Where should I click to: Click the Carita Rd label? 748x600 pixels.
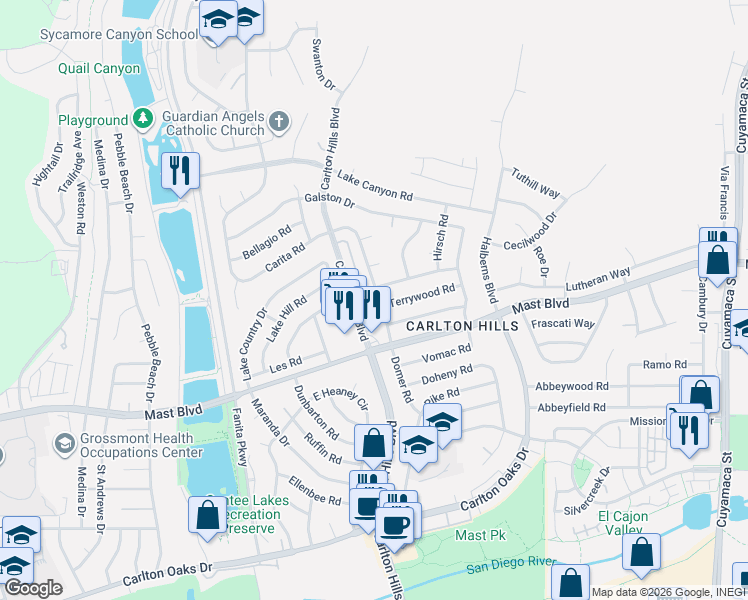coord(285,258)
